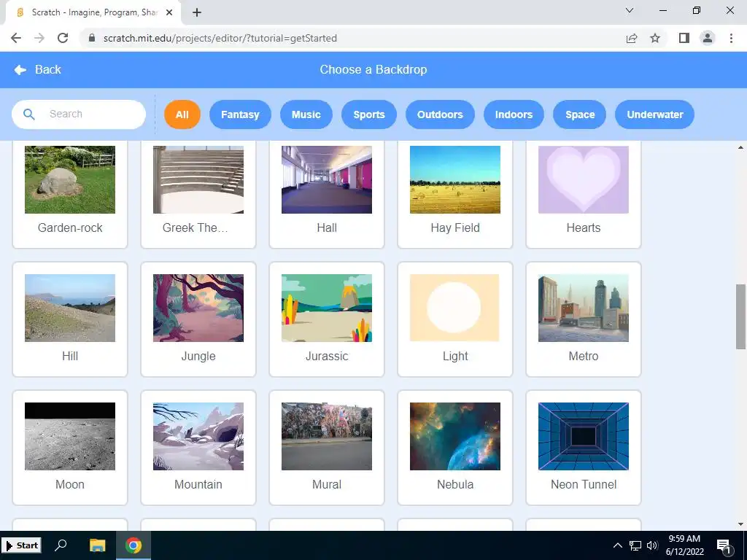Open the Chrome side panel icon
Image resolution: width=747 pixels, height=560 pixels.
tap(684, 38)
